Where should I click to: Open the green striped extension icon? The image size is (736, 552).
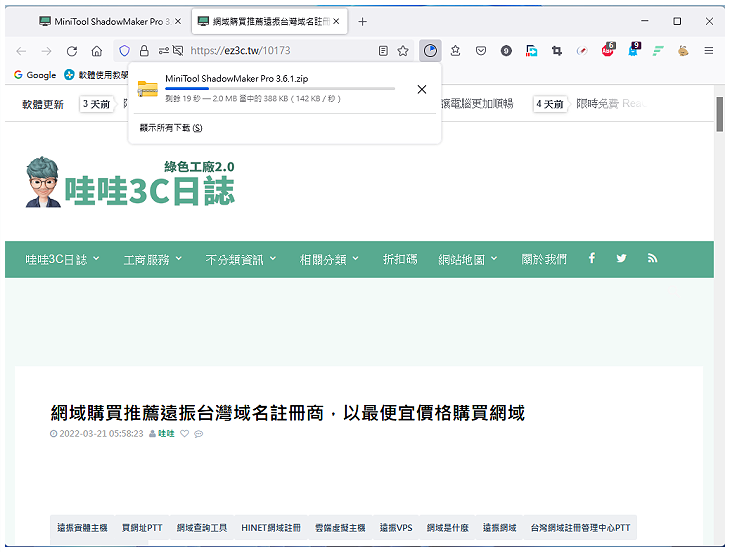coord(658,51)
